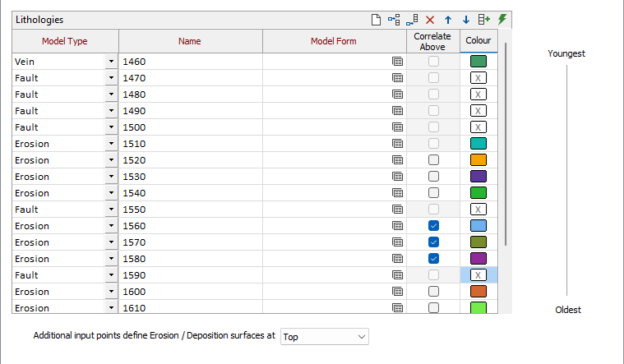This screenshot has width=624, height=364.
Task: Select the Name cell with 1480
Action: pos(191,94)
